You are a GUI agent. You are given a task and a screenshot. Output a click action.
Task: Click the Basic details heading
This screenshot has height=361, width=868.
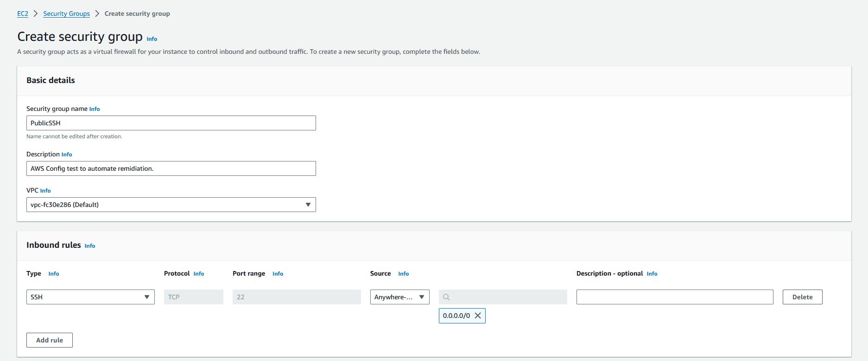tap(51, 80)
